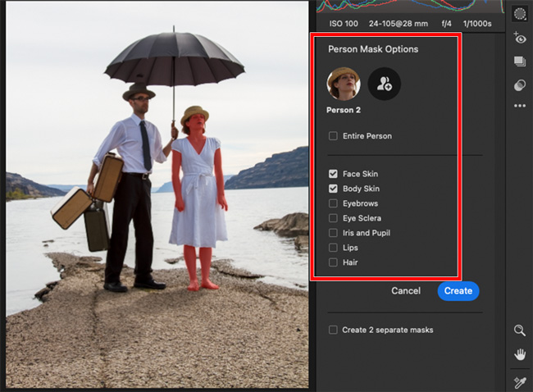533x392 pixels.
Task: Select the Zoom magnifier tool
Action: pos(519,330)
